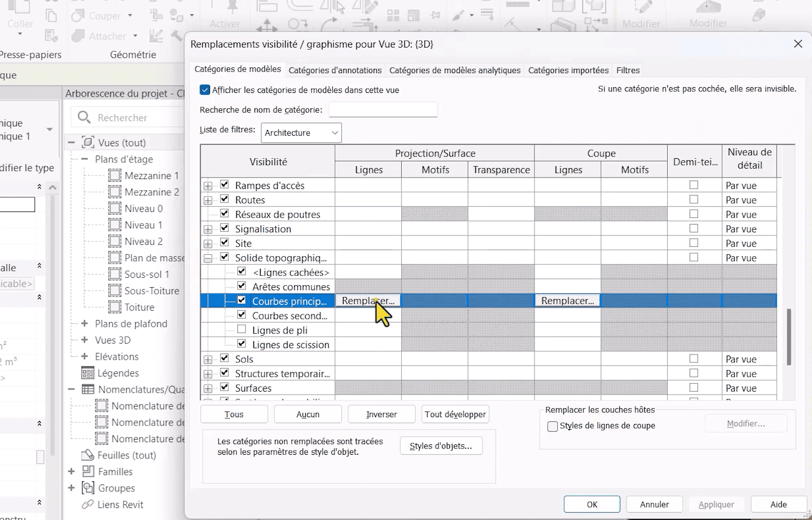Uncheck Afficher les catégories de modèles
The height and width of the screenshot is (520, 812).
coord(205,90)
